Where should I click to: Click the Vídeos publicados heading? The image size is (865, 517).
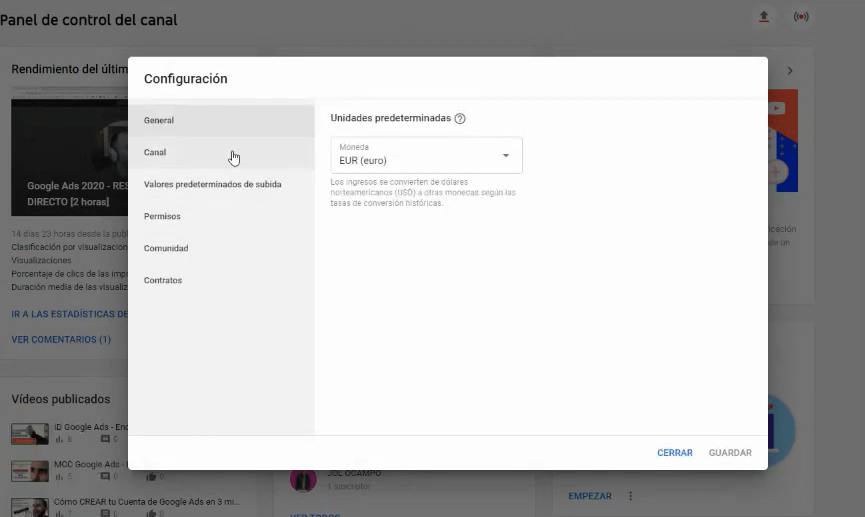(61, 399)
